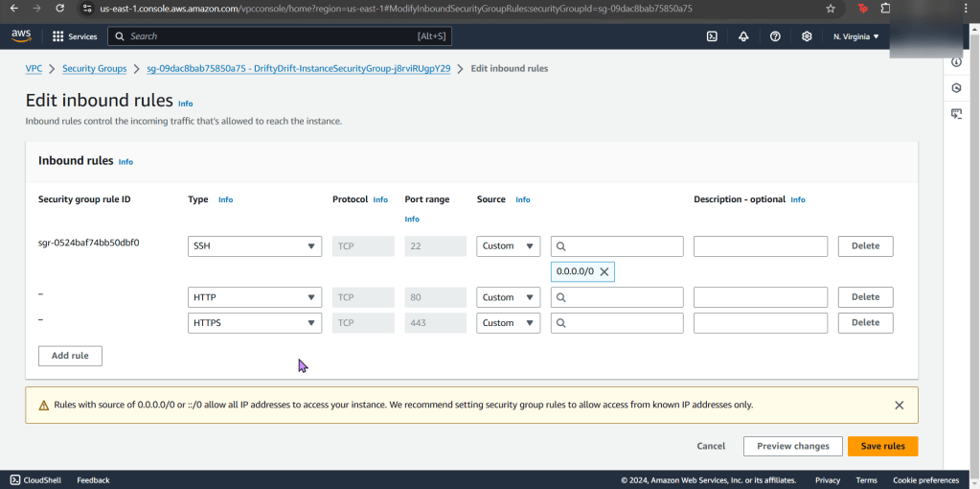Open the AWS support help icon
The width and height of the screenshot is (980, 489).
(x=775, y=36)
